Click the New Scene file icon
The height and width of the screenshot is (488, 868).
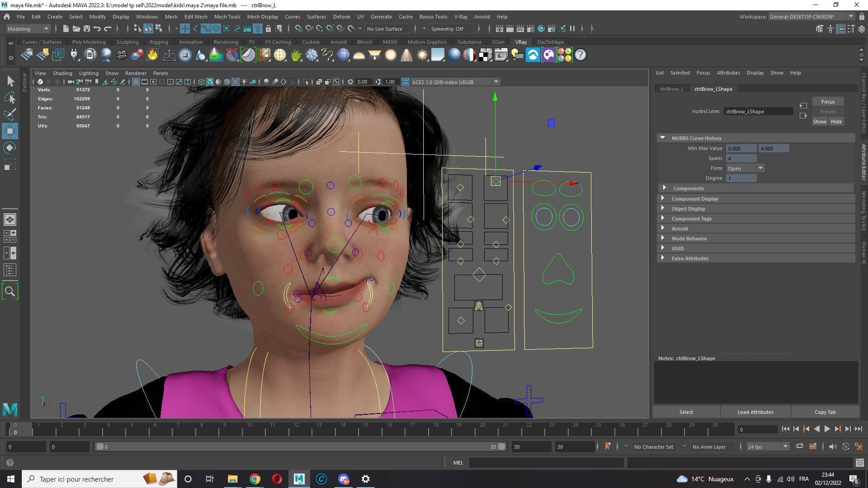pos(66,29)
